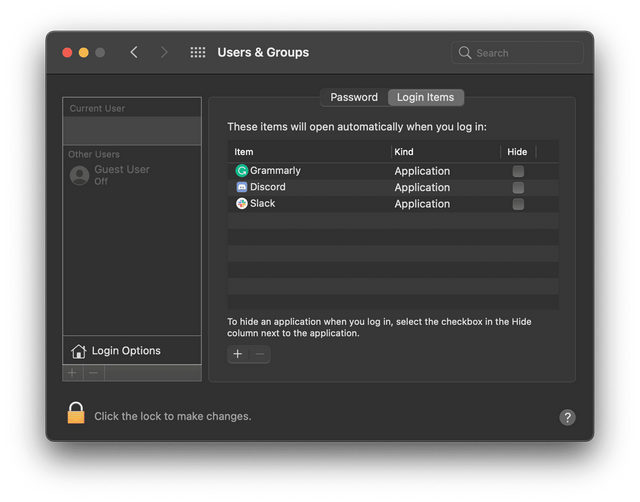
Task: Toggle the Hide checkbox for Discord
Action: click(x=518, y=187)
